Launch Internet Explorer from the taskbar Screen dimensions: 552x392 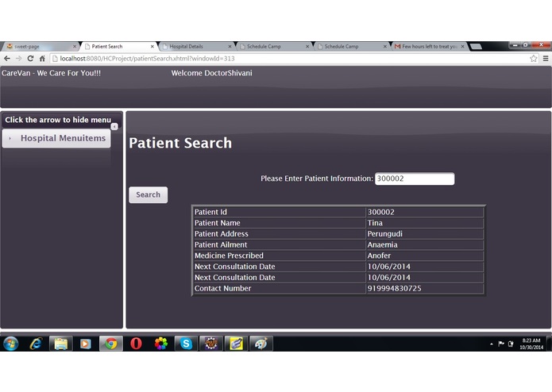(x=36, y=344)
